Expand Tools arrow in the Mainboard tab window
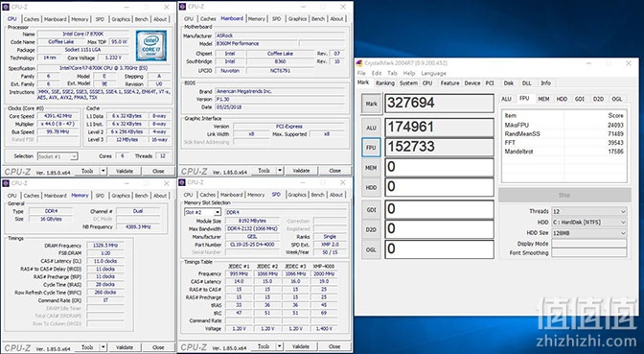Screen dimensions: 644x354 click(x=280, y=170)
